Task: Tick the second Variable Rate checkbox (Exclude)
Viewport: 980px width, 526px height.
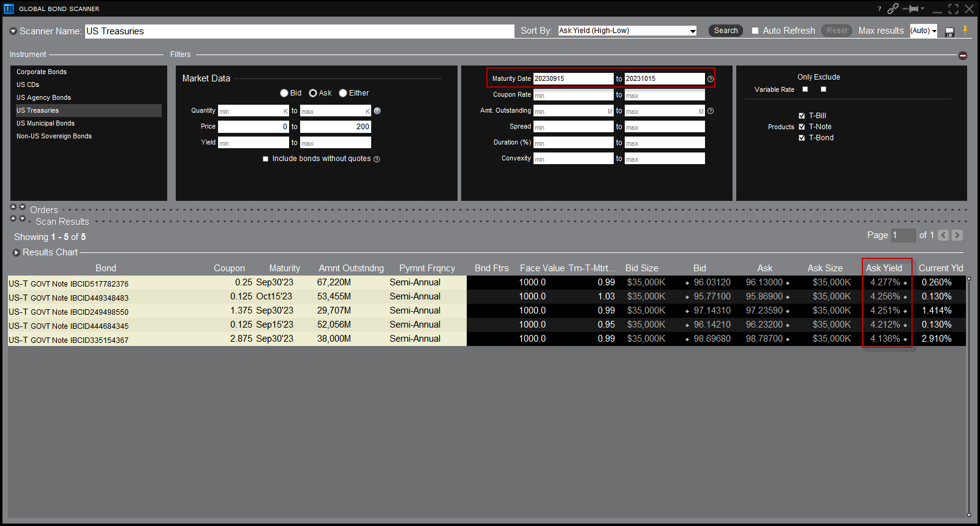Action: coord(824,89)
